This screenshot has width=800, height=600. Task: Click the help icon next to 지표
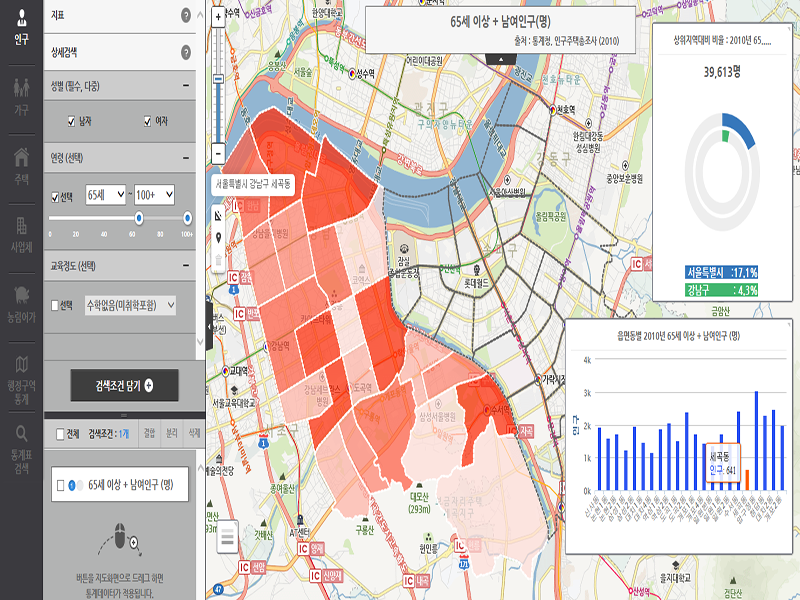(186, 16)
